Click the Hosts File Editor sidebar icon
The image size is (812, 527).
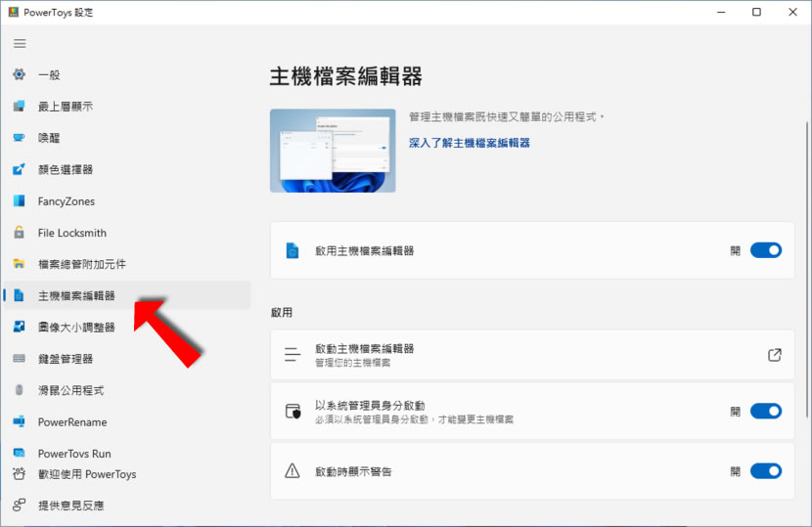(x=20, y=295)
